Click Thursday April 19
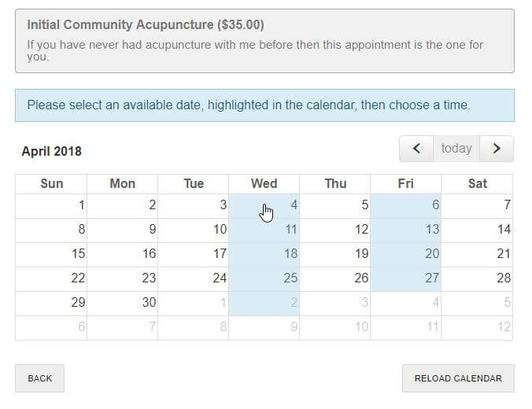This screenshot has height=409, width=532. pyautogui.click(x=335, y=255)
